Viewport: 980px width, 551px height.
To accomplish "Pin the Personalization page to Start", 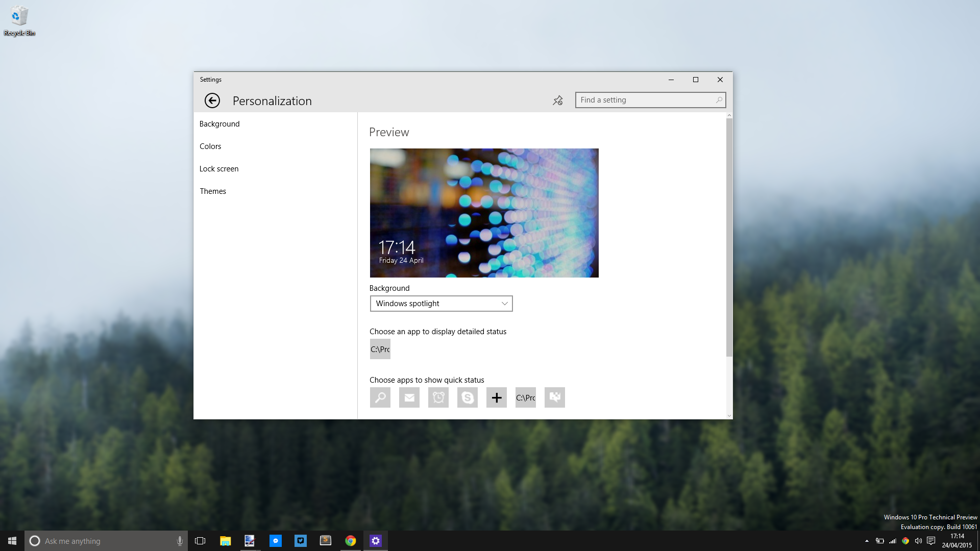I will point(557,101).
